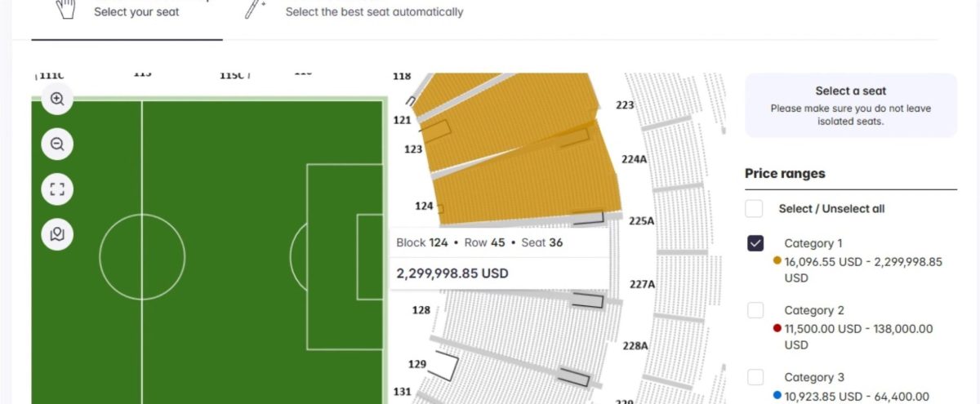Click block label 224A on the map
The width and height of the screenshot is (980, 404).
click(634, 160)
